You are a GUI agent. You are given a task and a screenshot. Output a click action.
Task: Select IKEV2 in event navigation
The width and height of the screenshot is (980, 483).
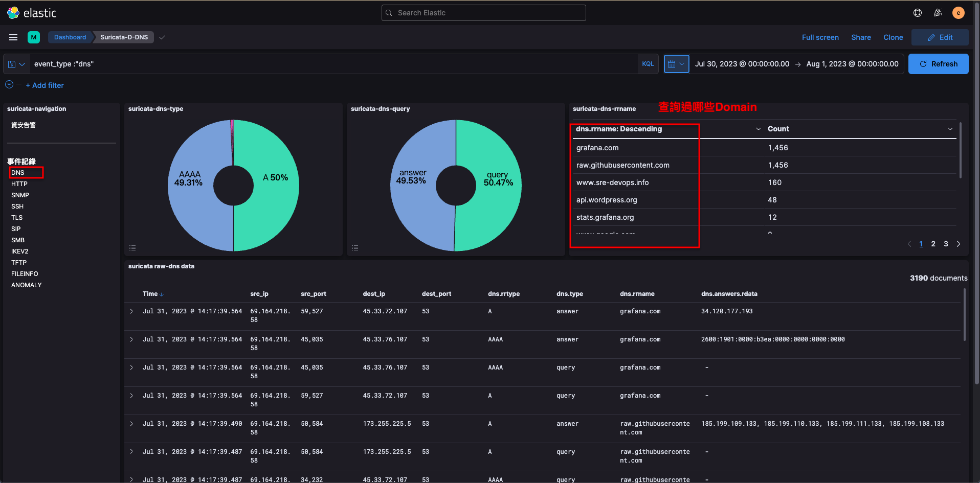coord(20,251)
